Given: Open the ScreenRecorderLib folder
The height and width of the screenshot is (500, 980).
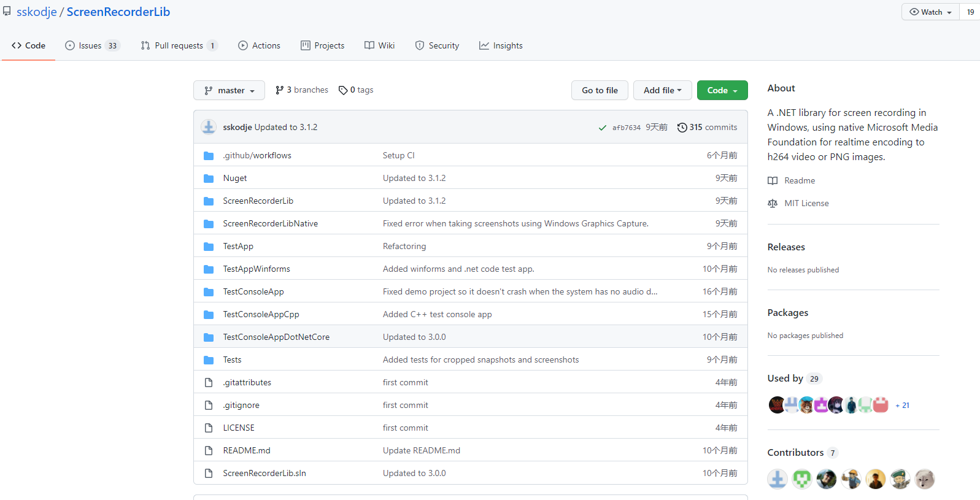Looking at the screenshot, I should point(258,201).
